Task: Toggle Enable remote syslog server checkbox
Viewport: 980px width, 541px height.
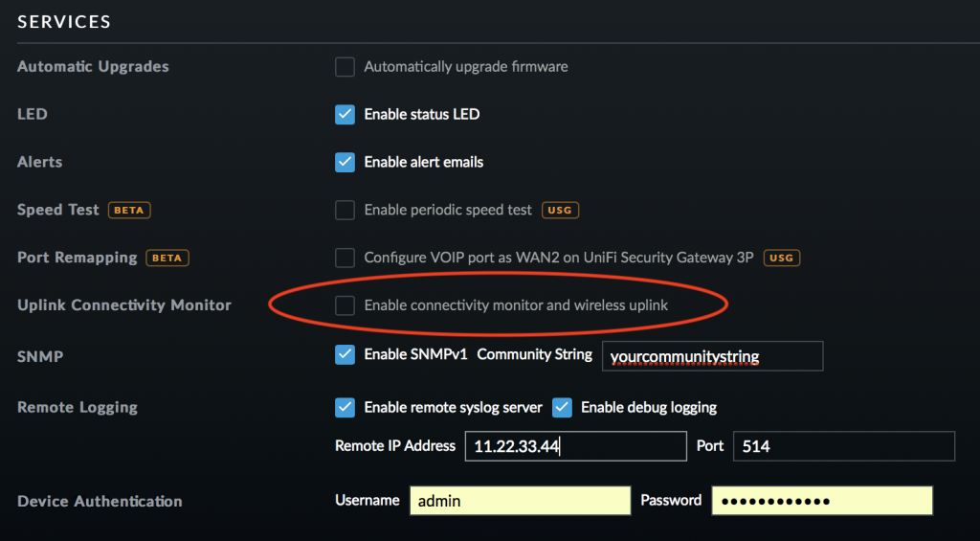Action: point(345,408)
